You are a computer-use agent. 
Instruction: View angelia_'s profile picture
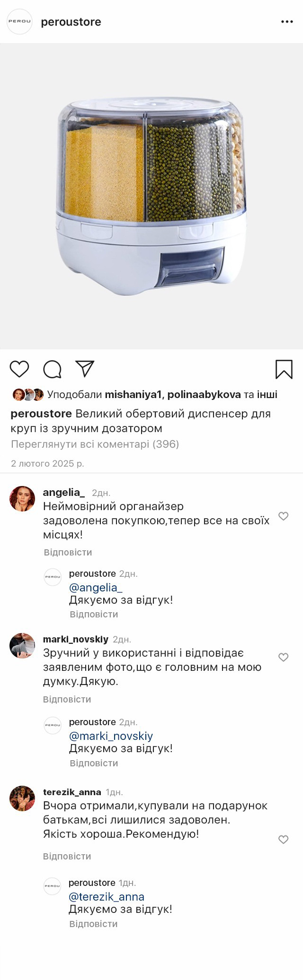tap(22, 498)
